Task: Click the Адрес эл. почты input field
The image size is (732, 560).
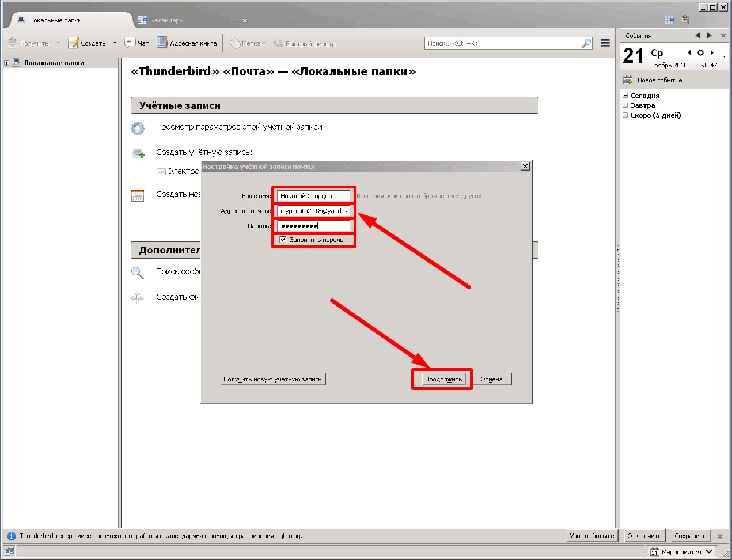Action: click(x=314, y=211)
